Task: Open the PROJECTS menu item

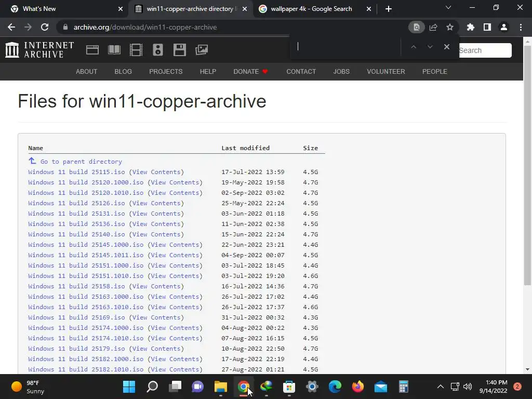Action: coord(166,72)
